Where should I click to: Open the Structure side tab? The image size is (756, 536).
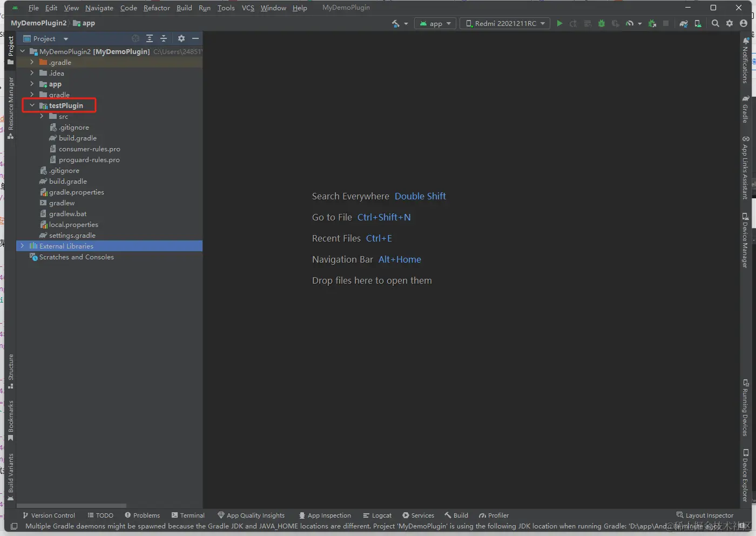pyautogui.click(x=10, y=371)
